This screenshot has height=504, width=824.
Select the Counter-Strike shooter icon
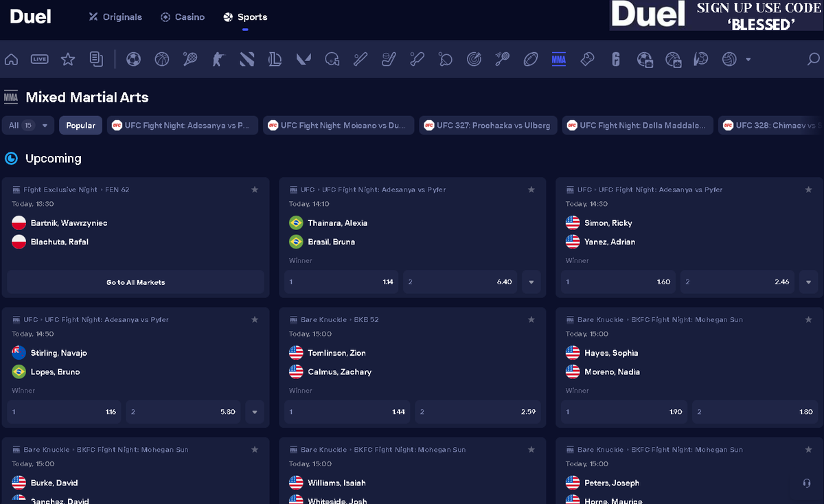click(218, 60)
